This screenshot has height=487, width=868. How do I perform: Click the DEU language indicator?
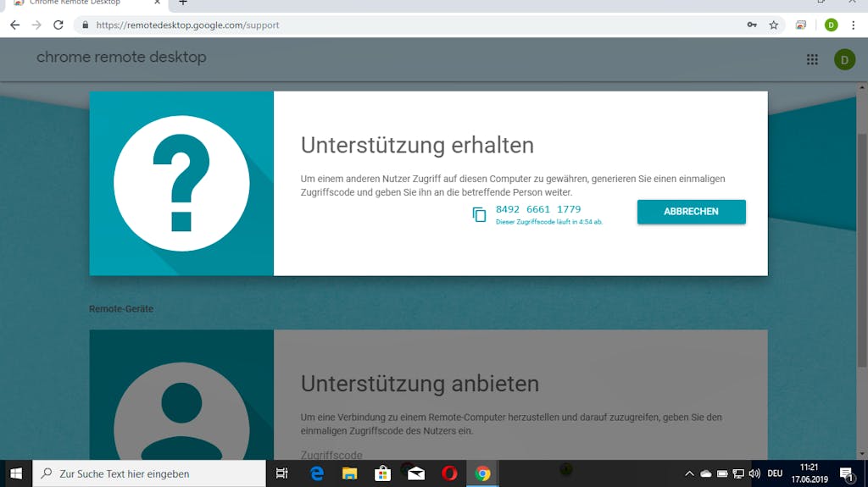[775, 473]
